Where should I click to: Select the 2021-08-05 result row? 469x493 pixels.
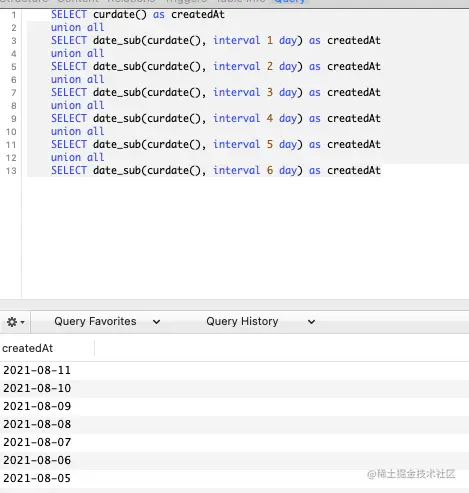[x=234, y=478]
